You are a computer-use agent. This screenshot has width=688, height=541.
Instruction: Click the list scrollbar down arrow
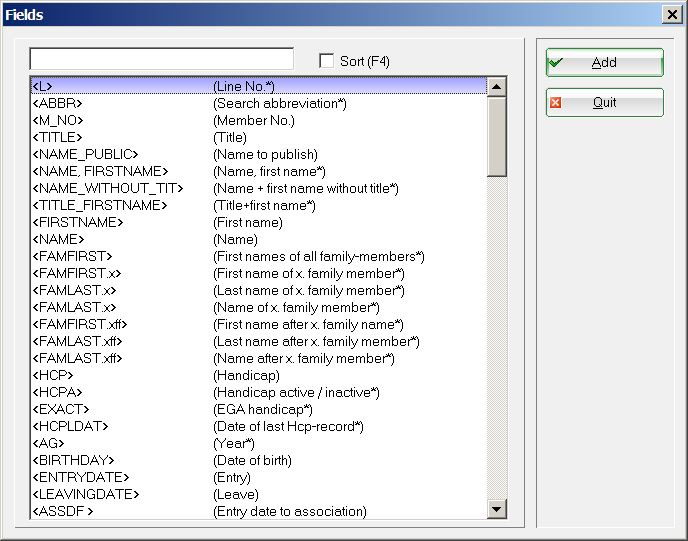(497, 510)
